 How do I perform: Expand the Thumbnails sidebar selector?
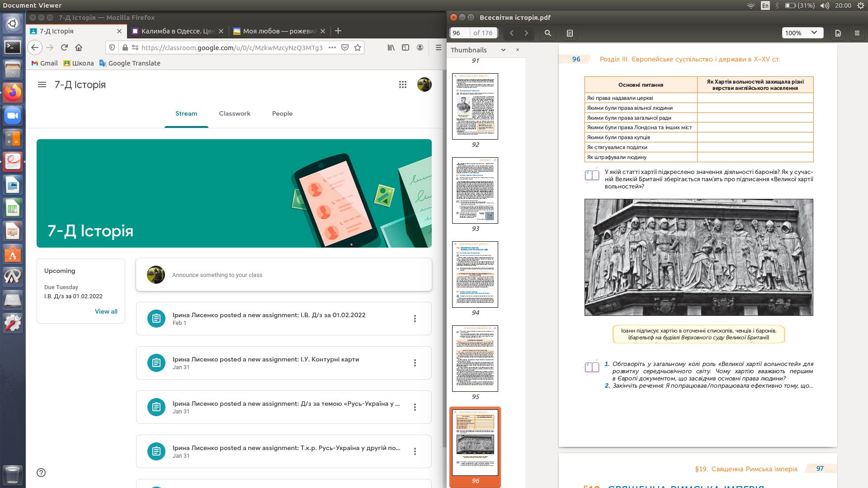(x=503, y=50)
